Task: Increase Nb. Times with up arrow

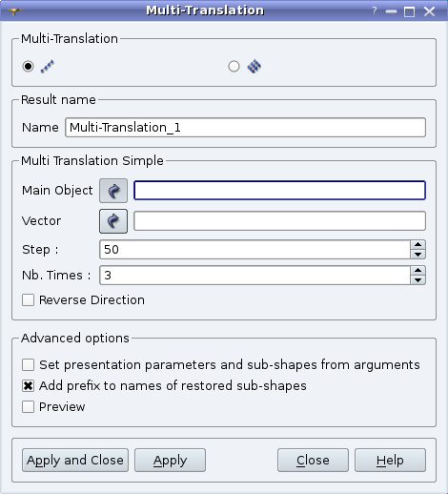Action: click(x=417, y=271)
